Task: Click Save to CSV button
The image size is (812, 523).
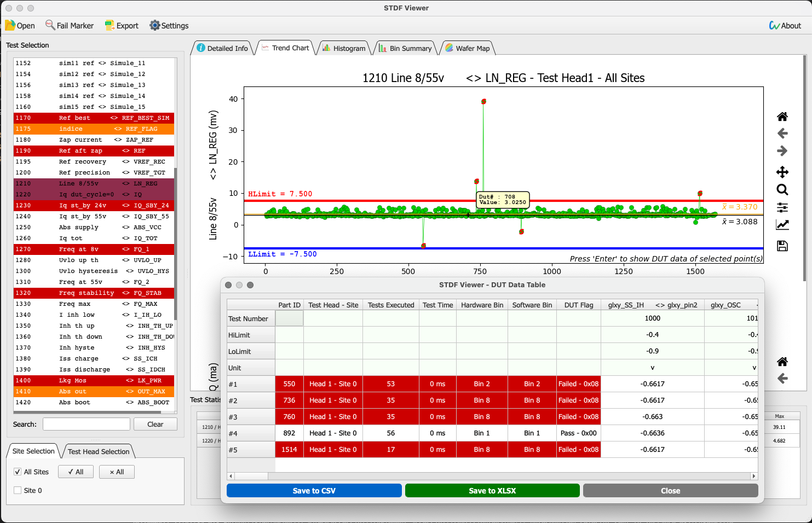Action: pos(313,490)
